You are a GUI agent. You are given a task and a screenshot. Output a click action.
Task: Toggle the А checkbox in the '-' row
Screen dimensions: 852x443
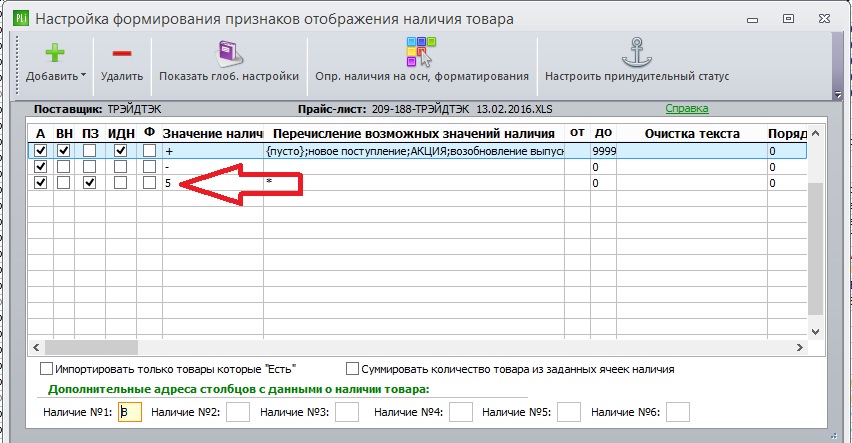point(41,166)
